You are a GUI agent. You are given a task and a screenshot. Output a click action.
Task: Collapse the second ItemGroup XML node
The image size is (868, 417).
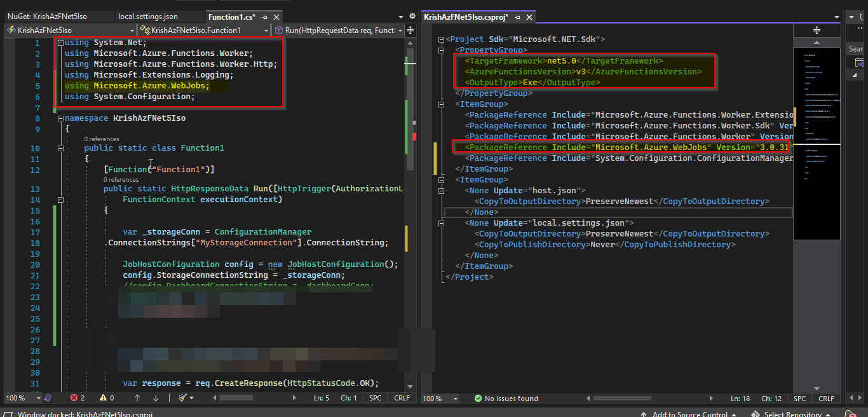point(442,180)
